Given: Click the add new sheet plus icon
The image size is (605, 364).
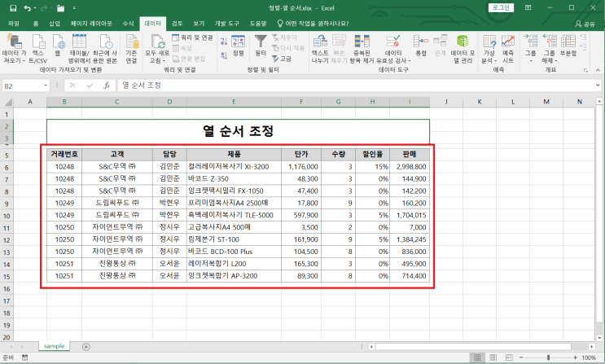Looking at the screenshot, I should click(86, 347).
